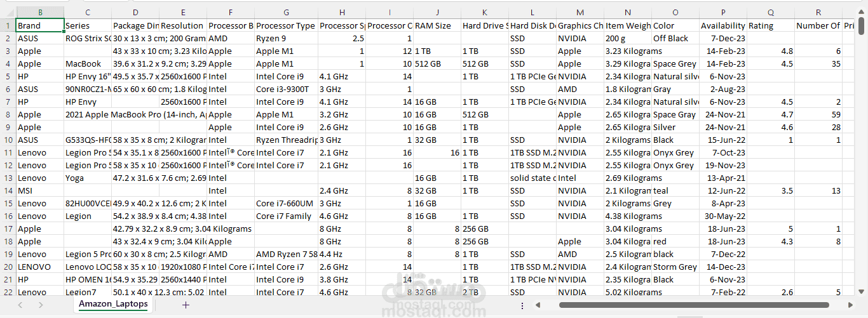Select the Core i3-9300T cell
The height and width of the screenshot is (318, 868).
(287, 89)
